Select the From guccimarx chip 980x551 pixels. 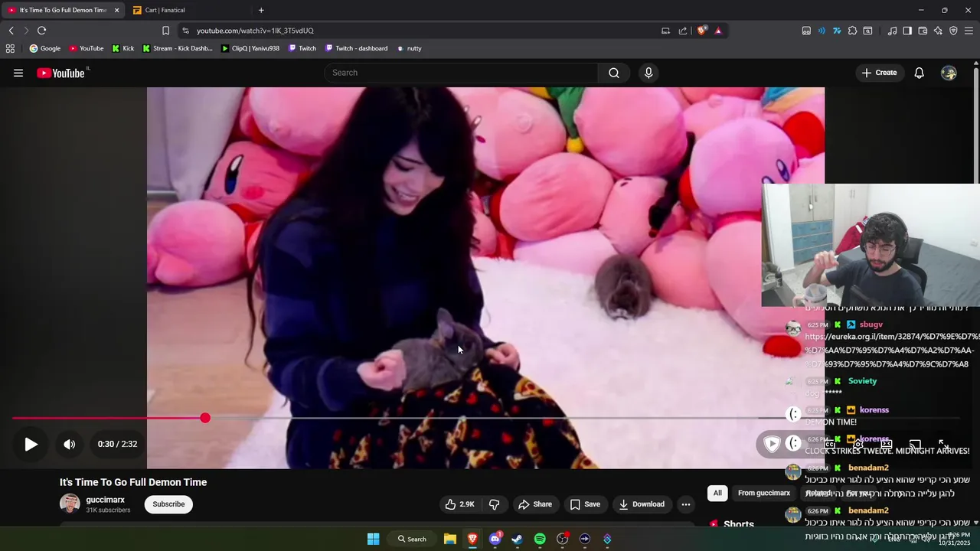[764, 493]
